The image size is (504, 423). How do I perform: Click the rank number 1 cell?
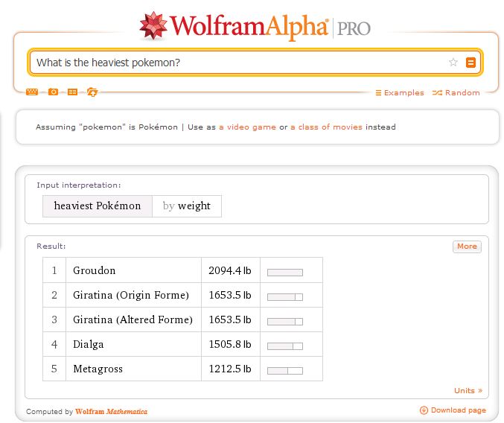pos(54,270)
